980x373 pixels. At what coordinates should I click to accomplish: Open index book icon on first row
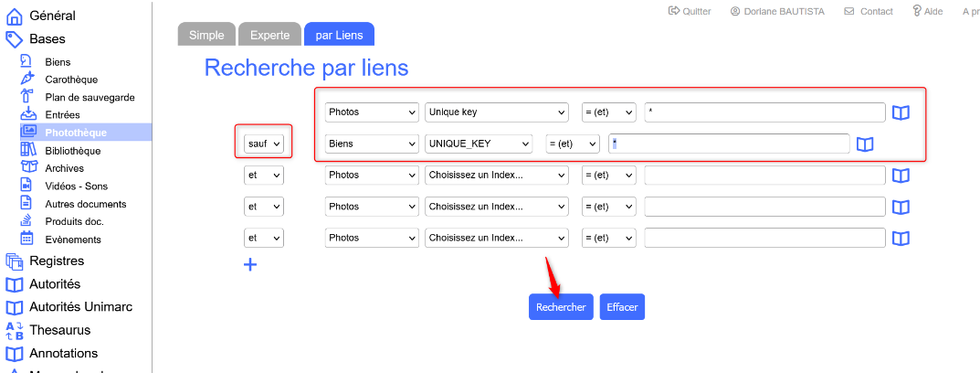tap(901, 112)
